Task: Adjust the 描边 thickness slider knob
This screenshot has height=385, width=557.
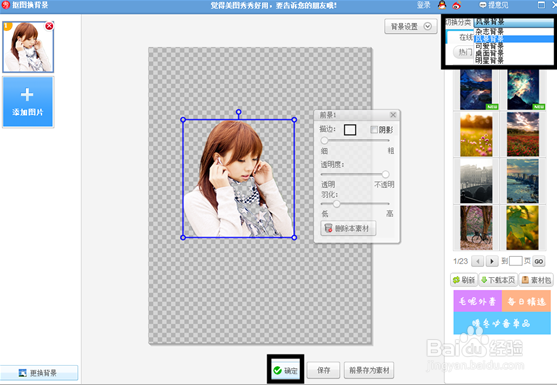Action: pos(324,140)
